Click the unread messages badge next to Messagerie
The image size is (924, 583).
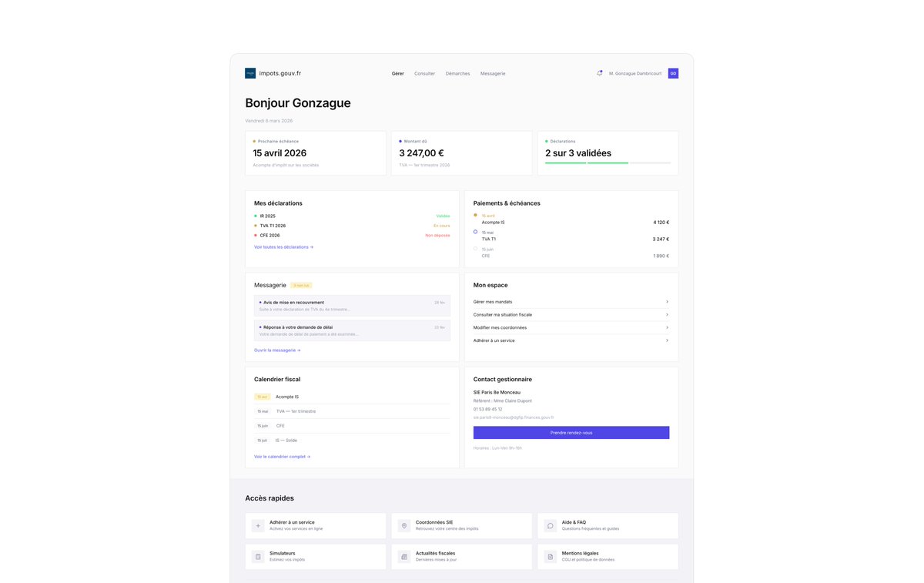point(301,285)
